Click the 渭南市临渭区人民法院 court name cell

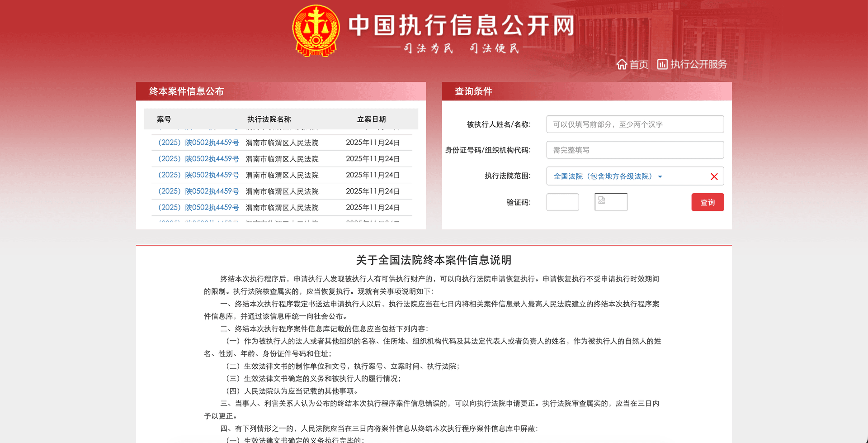click(x=282, y=142)
